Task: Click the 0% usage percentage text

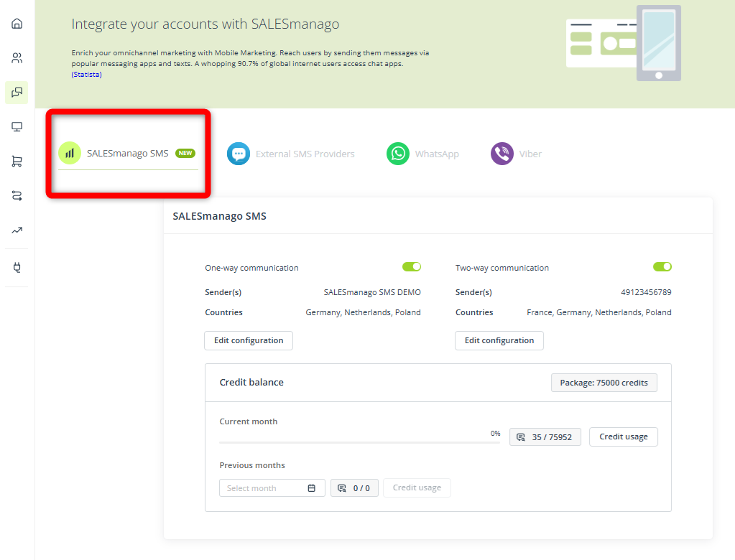Action: tap(496, 434)
